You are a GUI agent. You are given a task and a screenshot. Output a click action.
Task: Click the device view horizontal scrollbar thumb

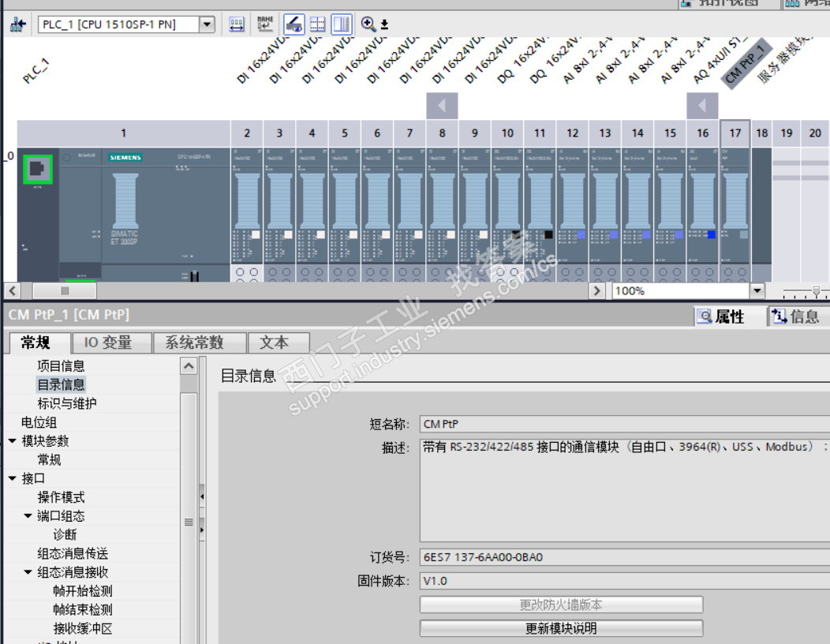[65, 290]
